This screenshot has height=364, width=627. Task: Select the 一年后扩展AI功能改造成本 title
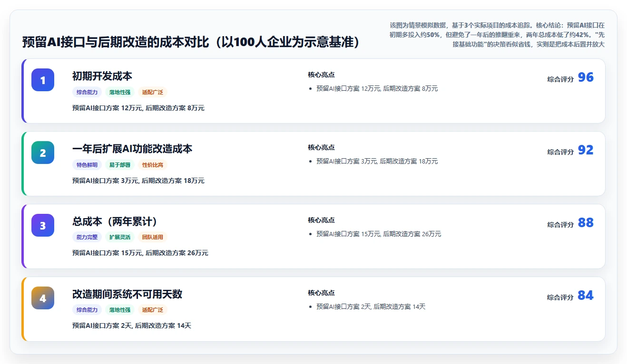pos(132,149)
